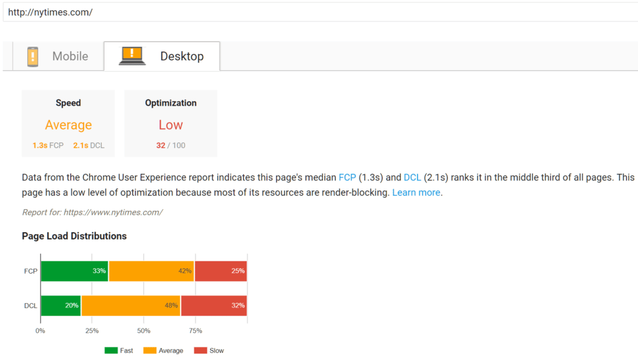The image size is (638, 364).
Task: Click the FCP chart row label
Action: click(31, 271)
